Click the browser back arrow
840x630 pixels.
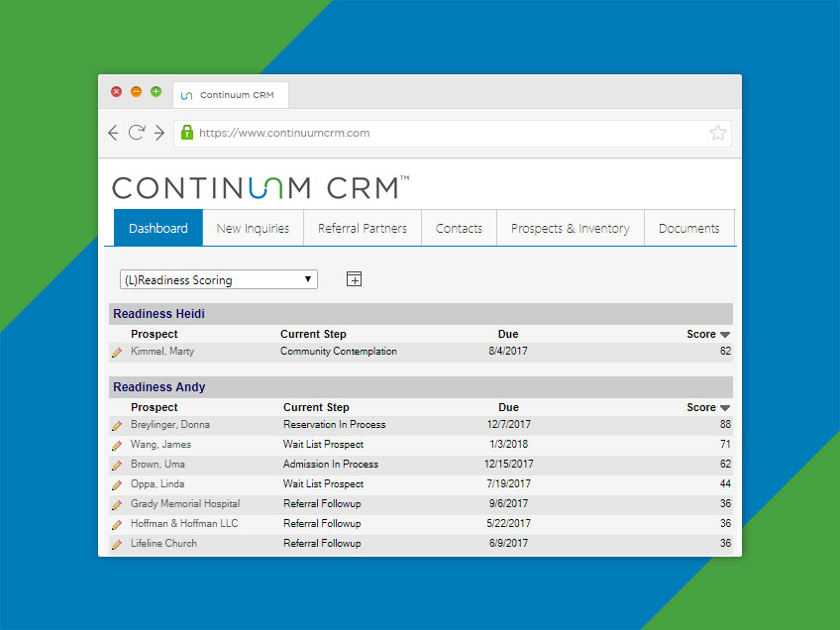click(113, 132)
